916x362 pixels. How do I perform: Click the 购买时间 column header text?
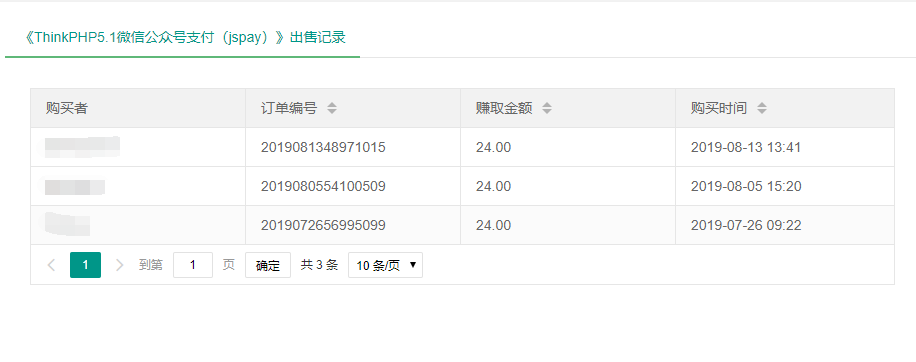coord(719,108)
